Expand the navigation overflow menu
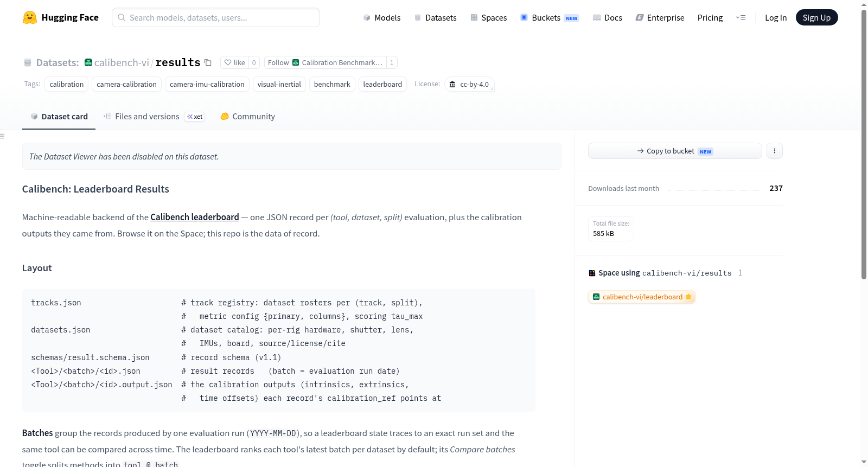The width and height of the screenshot is (868, 467). point(741,17)
